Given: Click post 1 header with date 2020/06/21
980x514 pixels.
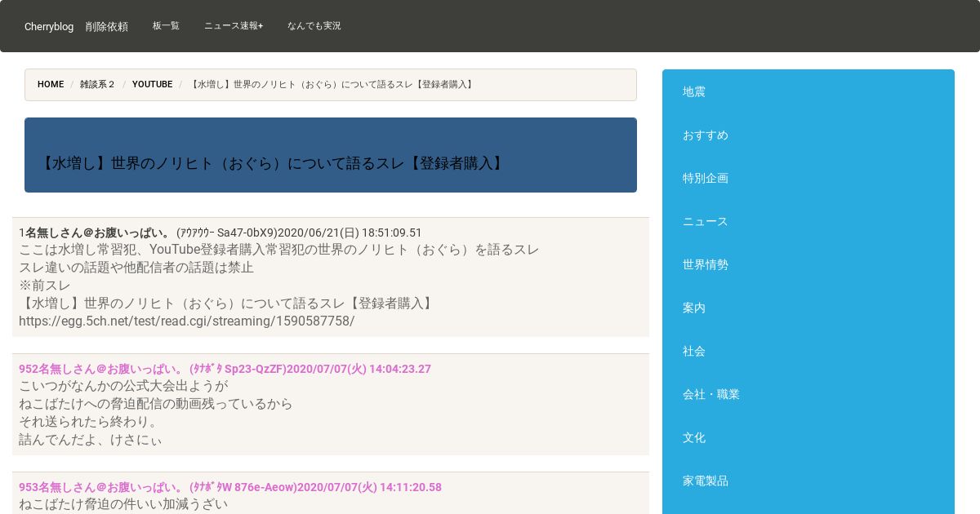Looking at the screenshot, I should pyautogui.click(x=220, y=233).
